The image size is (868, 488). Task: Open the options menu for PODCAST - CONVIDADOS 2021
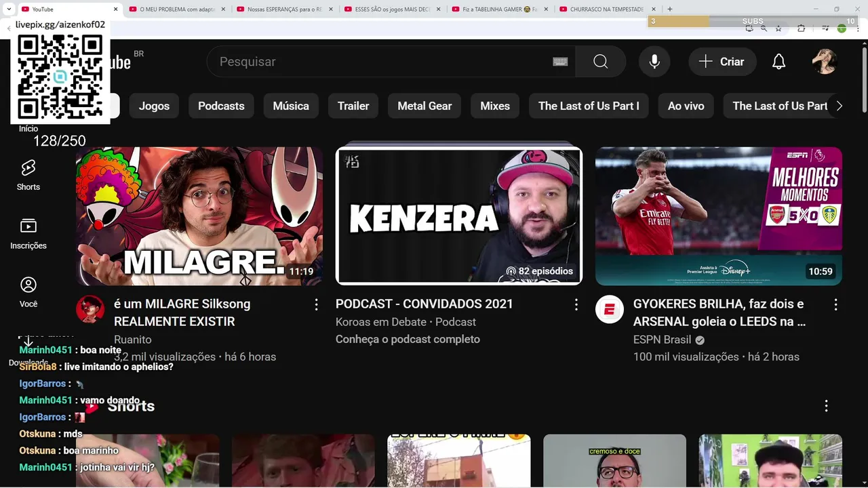[x=576, y=305]
